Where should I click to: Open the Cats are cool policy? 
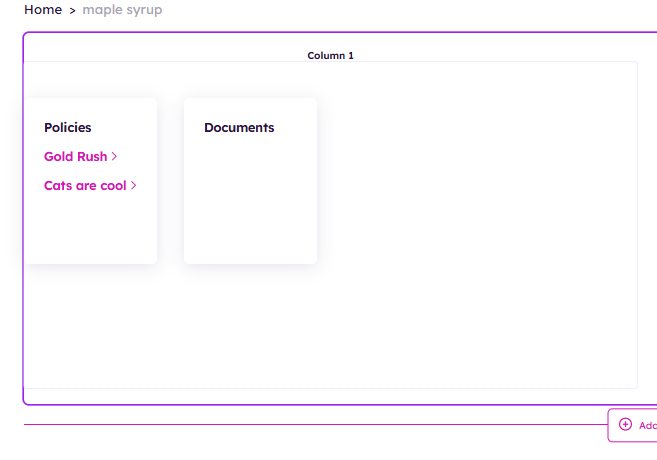(85, 186)
